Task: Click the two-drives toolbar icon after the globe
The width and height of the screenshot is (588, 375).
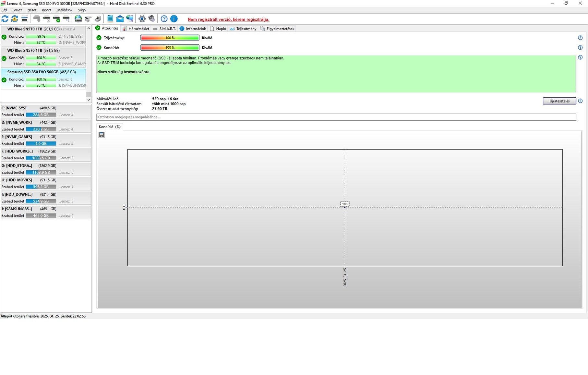Action: point(88,19)
